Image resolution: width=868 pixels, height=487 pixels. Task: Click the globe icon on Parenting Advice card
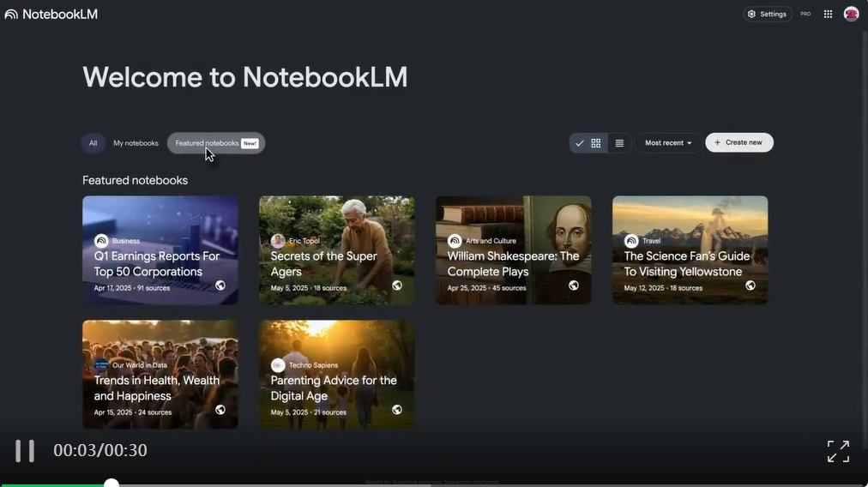(x=397, y=410)
